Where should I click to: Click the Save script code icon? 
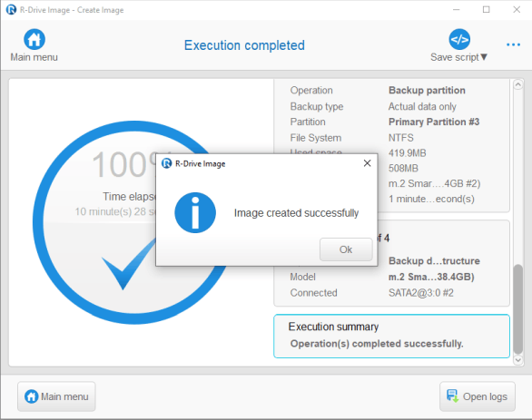coord(459,39)
